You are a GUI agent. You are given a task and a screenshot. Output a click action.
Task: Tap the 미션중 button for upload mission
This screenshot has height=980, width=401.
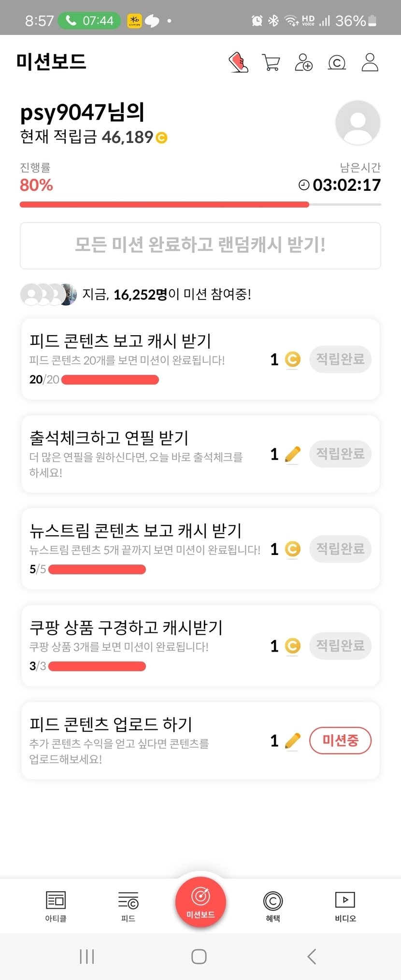pyautogui.click(x=340, y=740)
